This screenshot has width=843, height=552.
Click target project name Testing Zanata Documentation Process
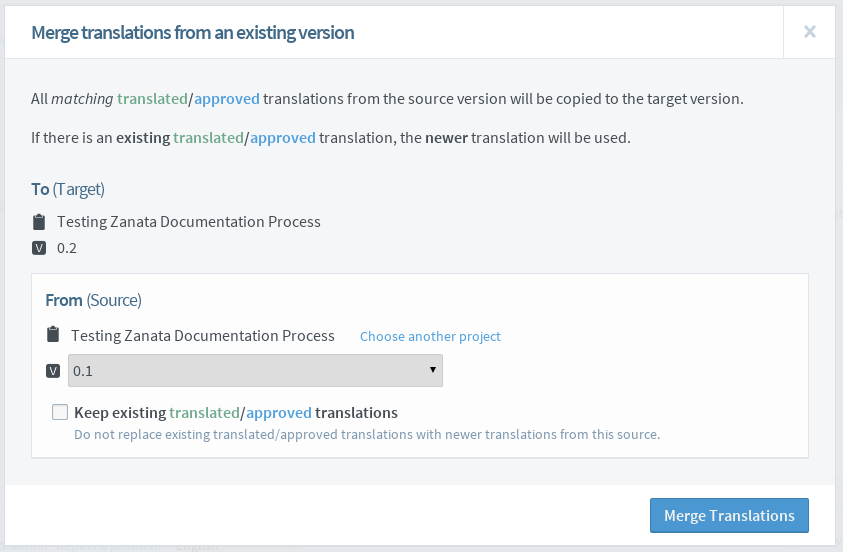pos(189,222)
